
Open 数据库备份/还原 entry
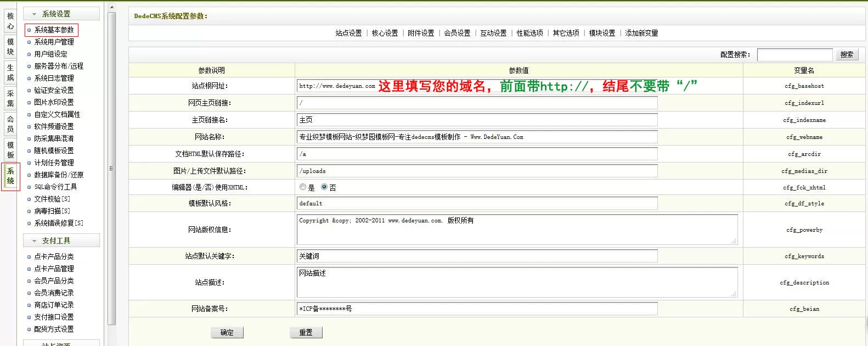coord(59,175)
